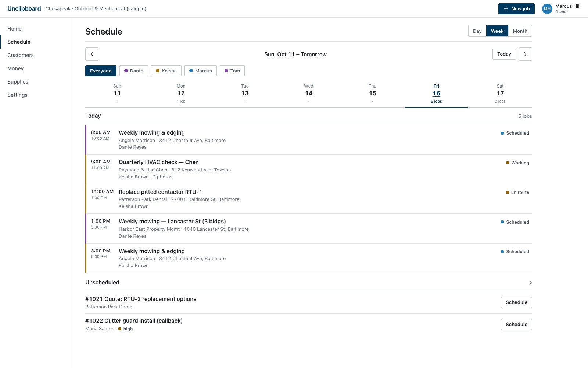This screenshot has width=588, height=368.
Task: Open Weekly mowing — Lancaster St job
Action: point(309,229)
